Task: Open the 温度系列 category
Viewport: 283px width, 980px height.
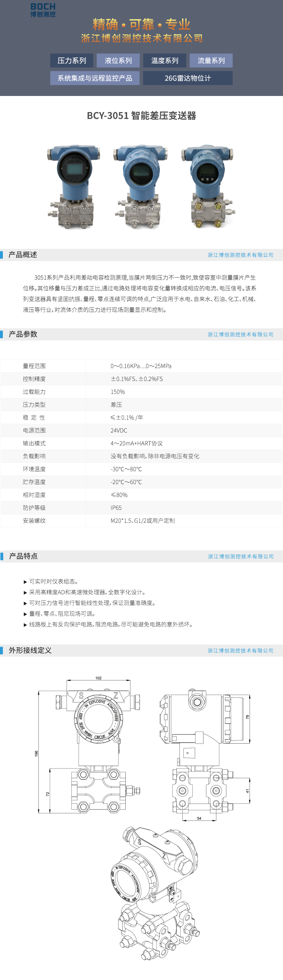Action: point(165,61)
